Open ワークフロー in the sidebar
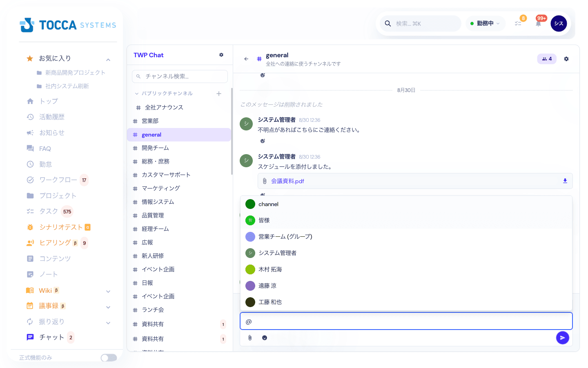The height and width of the screenshot is (368, 588). point(58,180)
